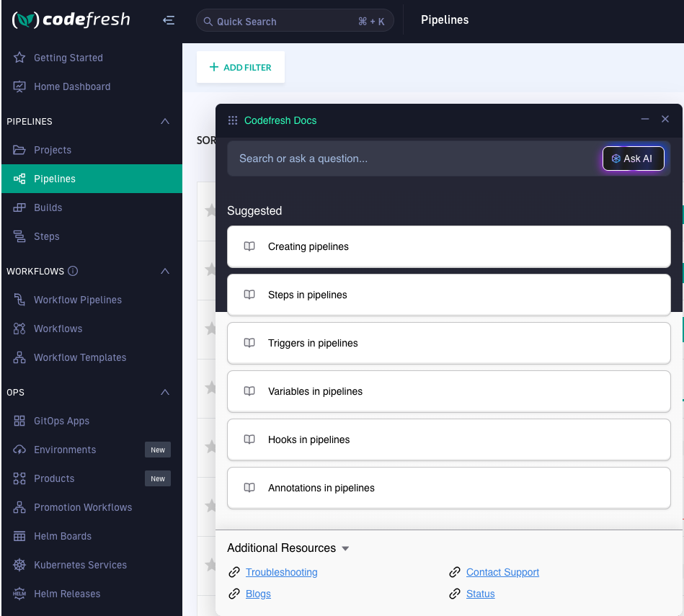
Task: Open Projects from the sidebar menu
Action: (53, 150)
